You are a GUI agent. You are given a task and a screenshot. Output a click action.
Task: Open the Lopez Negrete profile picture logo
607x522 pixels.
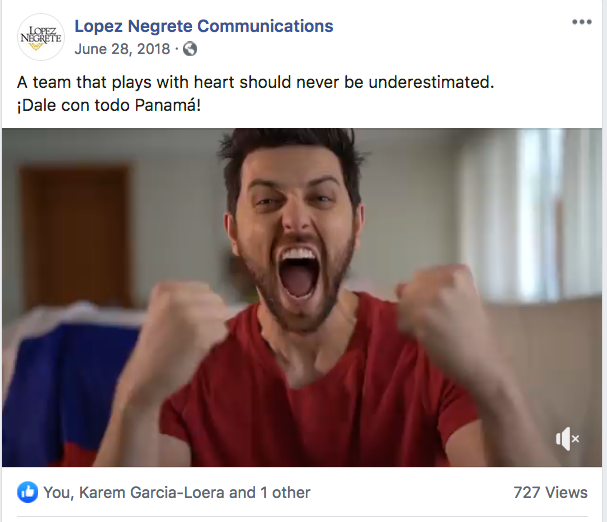click(x=41, y=37)
